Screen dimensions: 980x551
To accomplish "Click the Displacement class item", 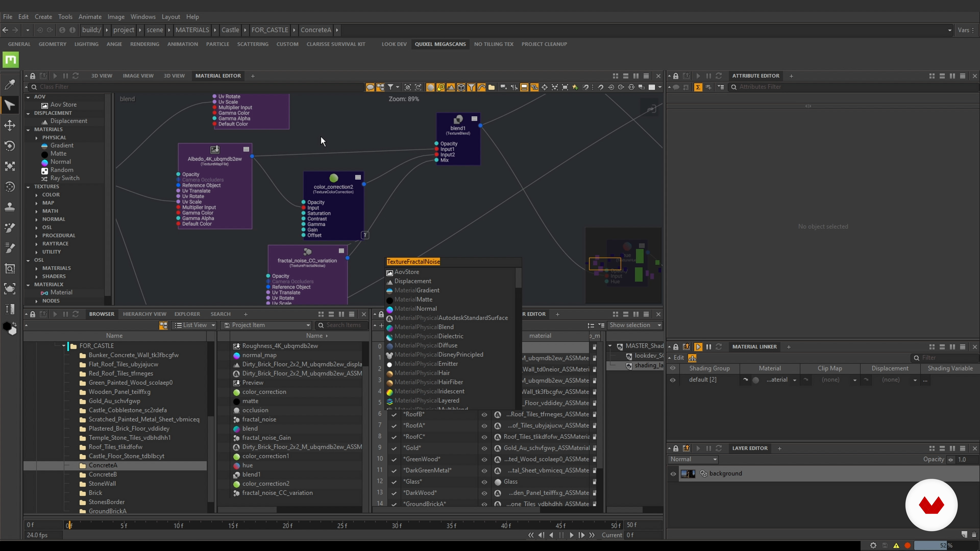I will (x=68, y=121).
